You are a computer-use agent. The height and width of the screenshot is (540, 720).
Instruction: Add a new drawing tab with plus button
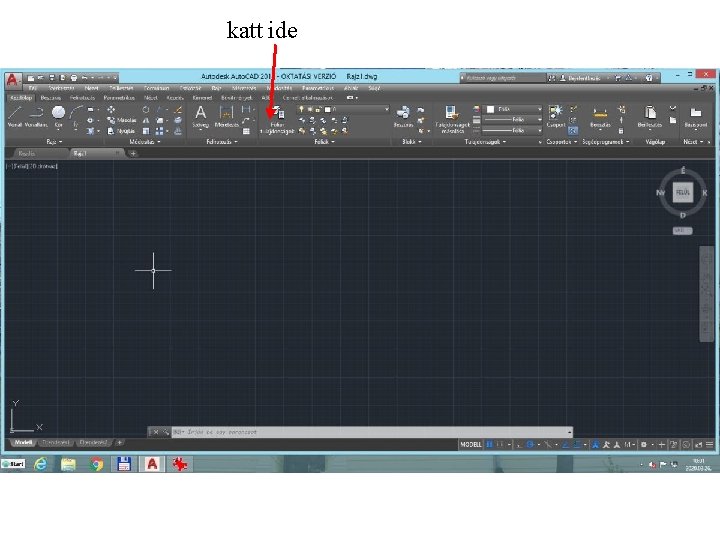133,153
